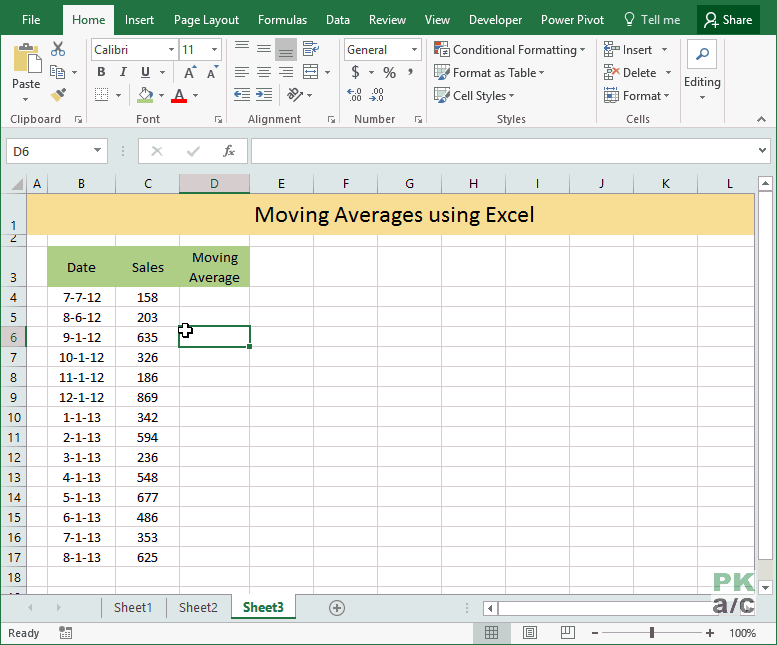Open the font size 11 dropdown
777x645 pixels.
pos(214,50)
